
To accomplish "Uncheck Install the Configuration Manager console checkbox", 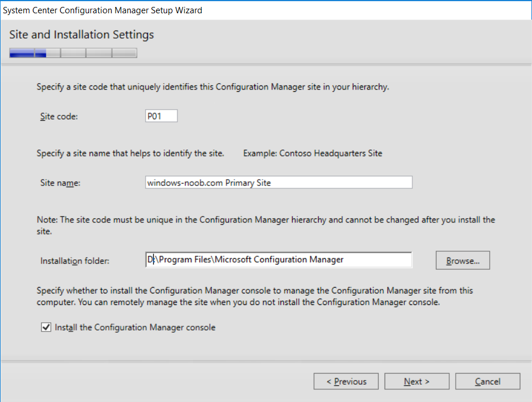I will click(46, 327).
